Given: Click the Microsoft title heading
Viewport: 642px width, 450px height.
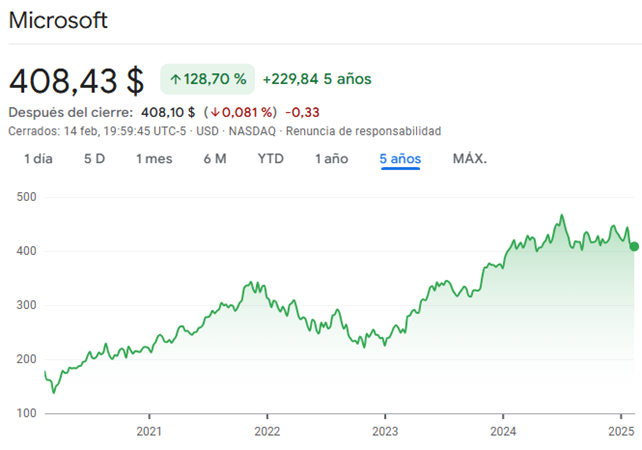Looking at the screenshot, I should 58,20.
